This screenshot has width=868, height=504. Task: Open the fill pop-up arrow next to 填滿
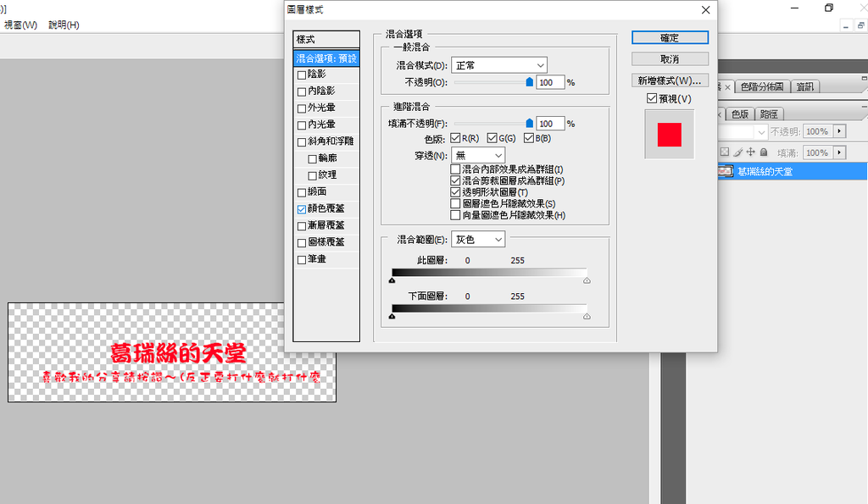tap(838, 153)
